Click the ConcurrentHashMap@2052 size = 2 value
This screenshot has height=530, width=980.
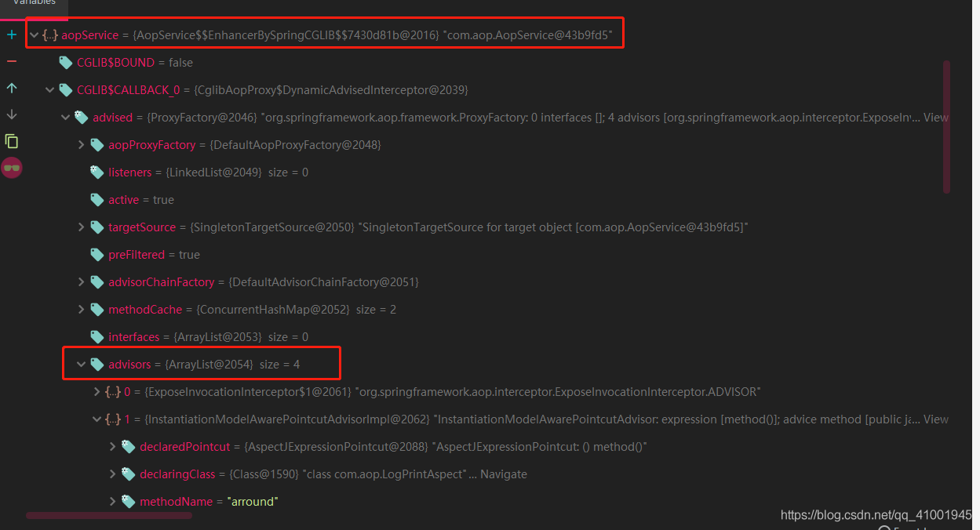(x=296, y=310)
